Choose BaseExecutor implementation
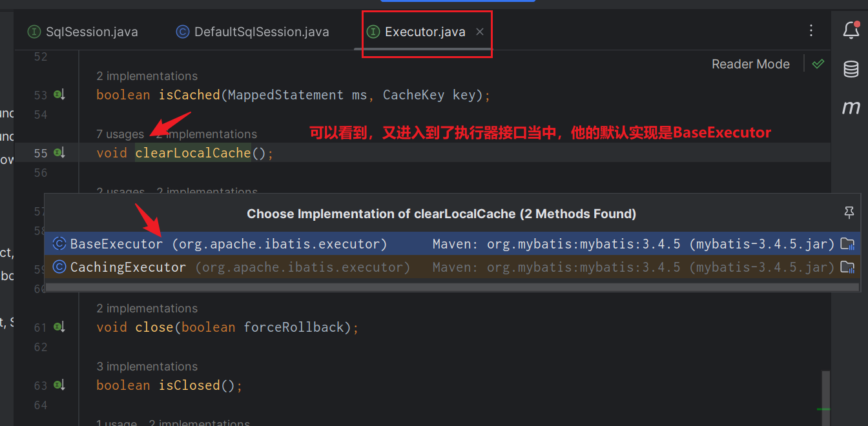 click(x=452, y=244)
